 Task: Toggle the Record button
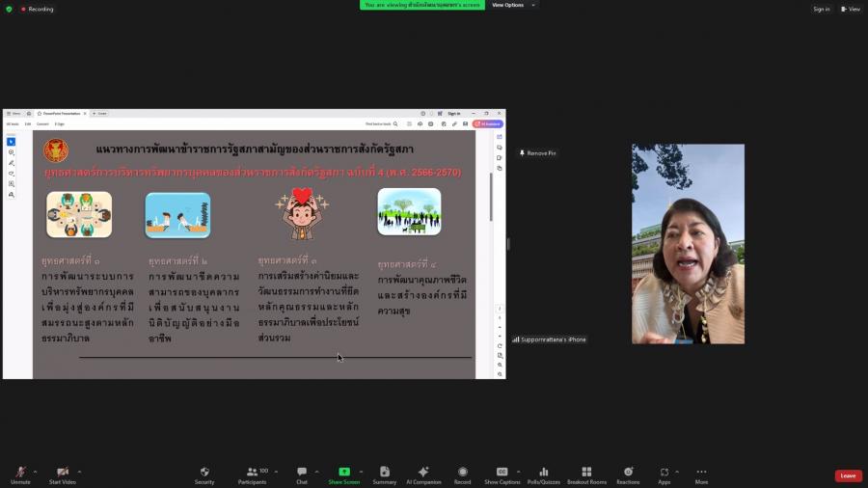[x=463, y=474]
